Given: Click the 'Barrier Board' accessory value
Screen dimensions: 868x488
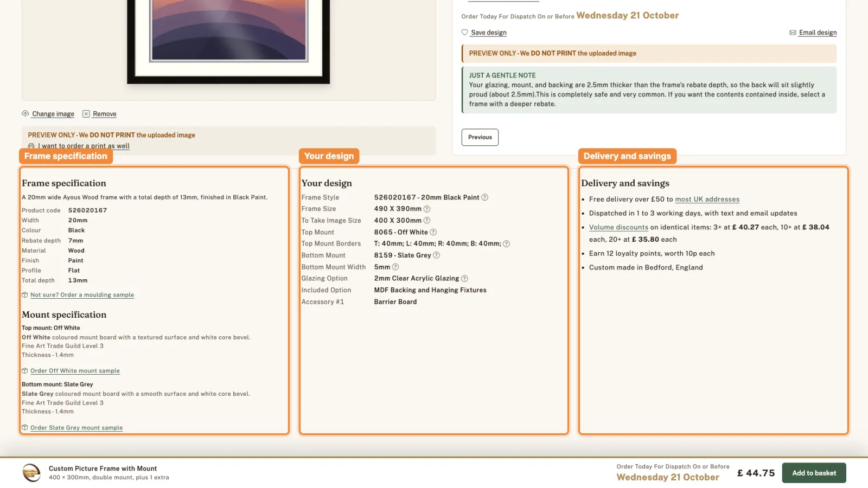Looking at the screenshot, I should (395, 302).
